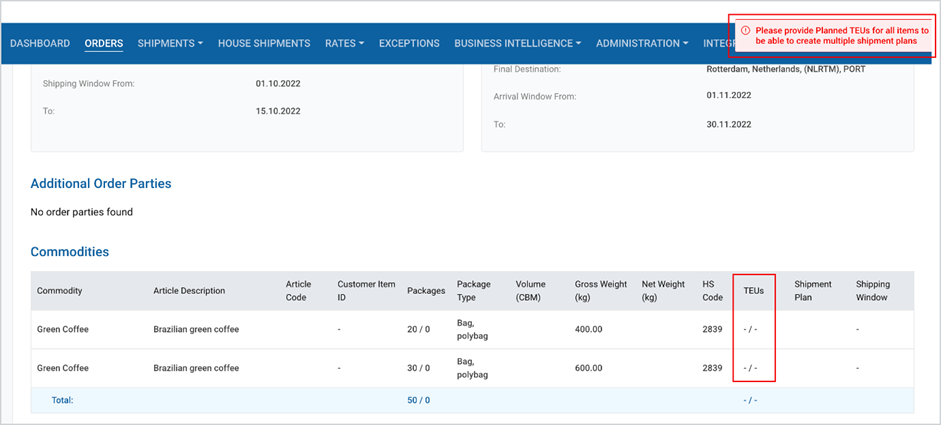
Task: Click the 400.00 gross weight cell
Action: point(589,330)
